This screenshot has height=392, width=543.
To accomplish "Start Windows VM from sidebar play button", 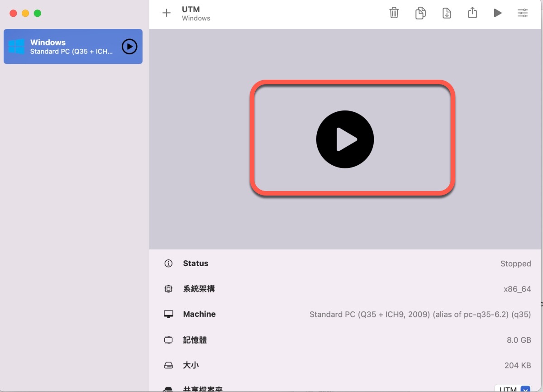I will pos(129,46).
